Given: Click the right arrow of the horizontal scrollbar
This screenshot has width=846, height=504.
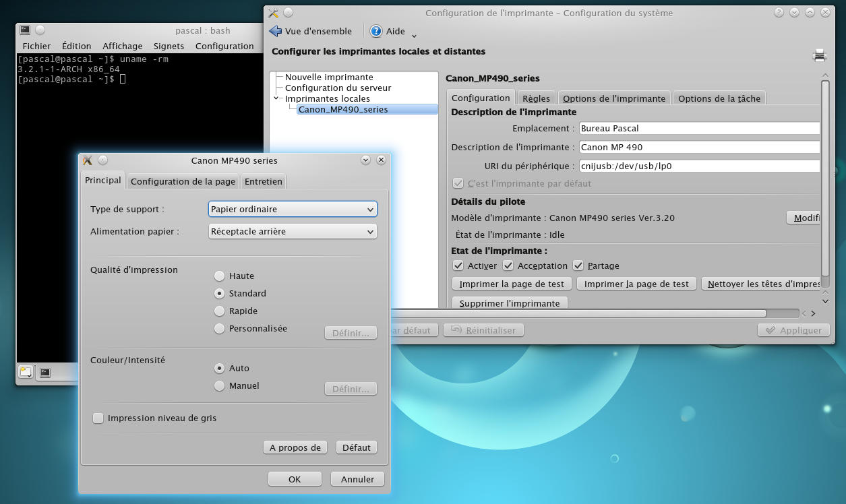Looking at the screenshot, I should coord(813,313).
